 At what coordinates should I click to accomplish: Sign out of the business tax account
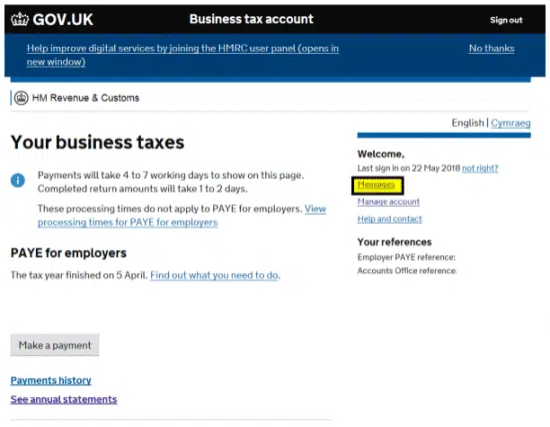(x=506, y=20)
